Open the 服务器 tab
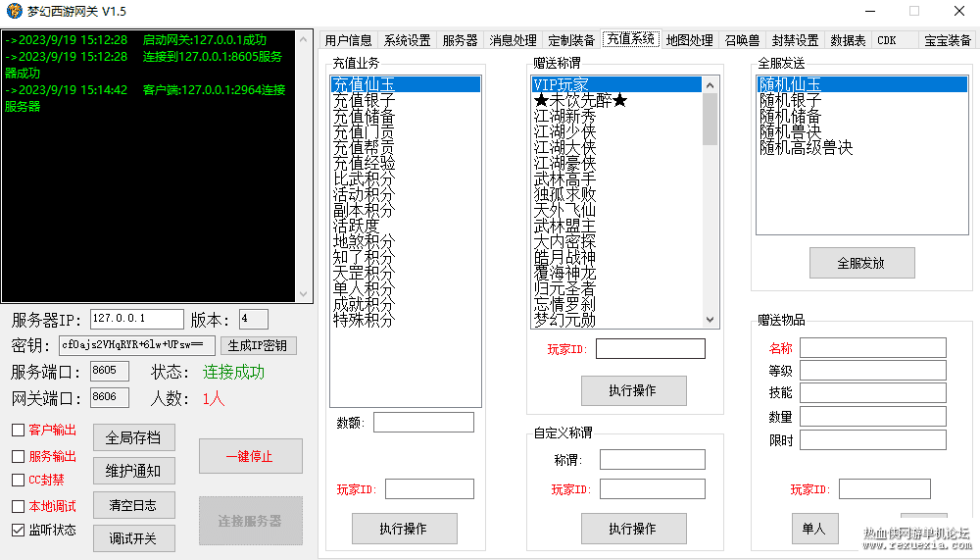Screen dimensions: 980x560 tap(460, 40)
